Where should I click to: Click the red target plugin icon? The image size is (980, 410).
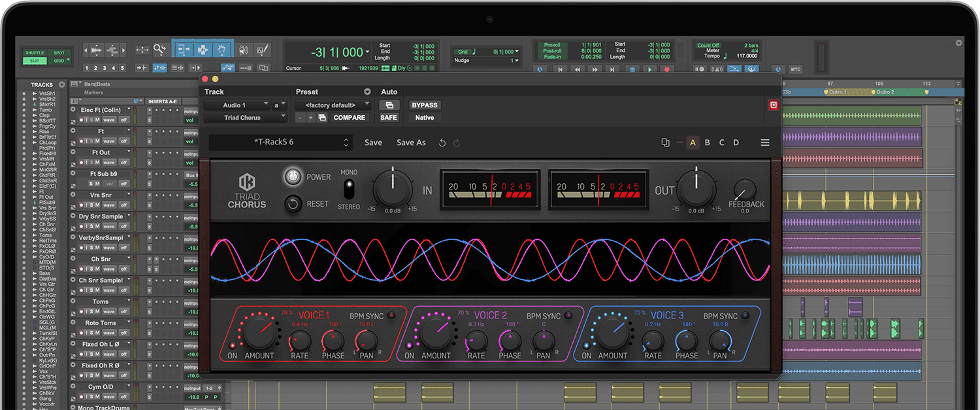(774, 105)
